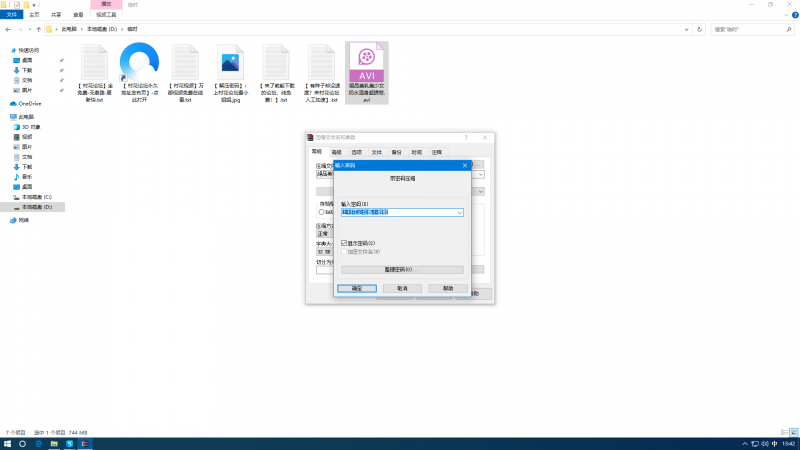Open the View ribbon tab
This screenshot has width=800, height=450.
[x=78, y=15]
